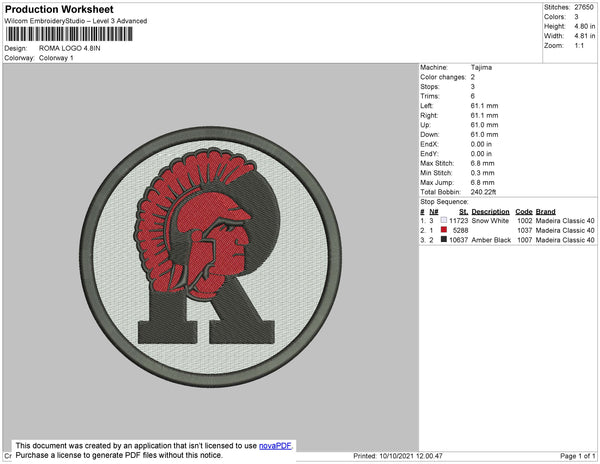Click the Width value 4.81 in

coord(584,36)
